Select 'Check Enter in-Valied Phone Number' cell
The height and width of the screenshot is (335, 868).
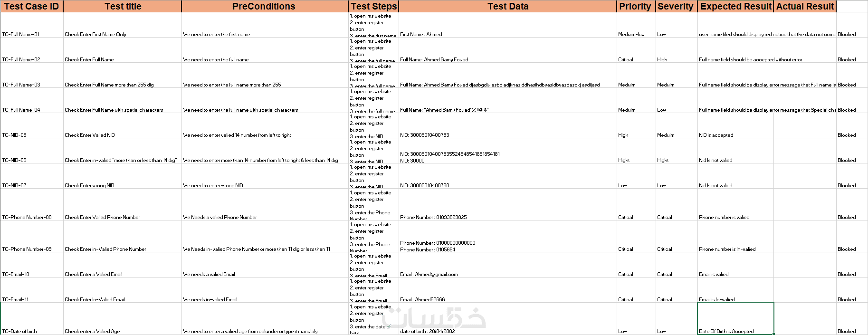click(x=123, y=236)
